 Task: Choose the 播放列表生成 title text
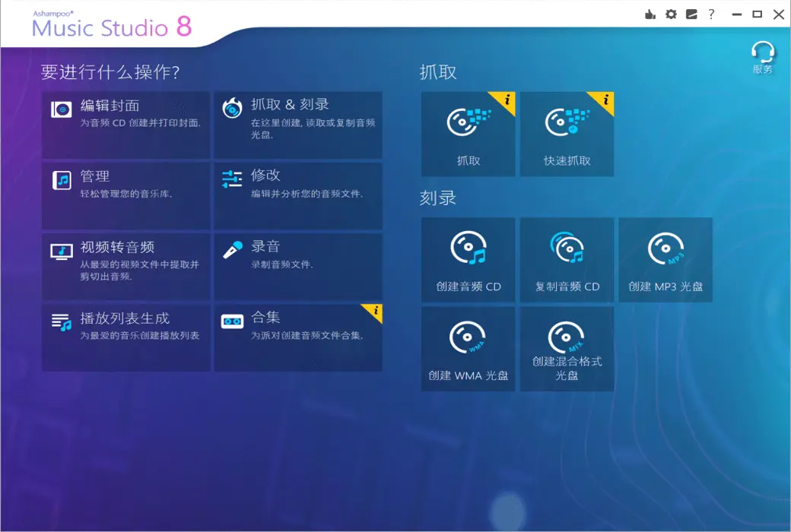(x=125, y=318)
